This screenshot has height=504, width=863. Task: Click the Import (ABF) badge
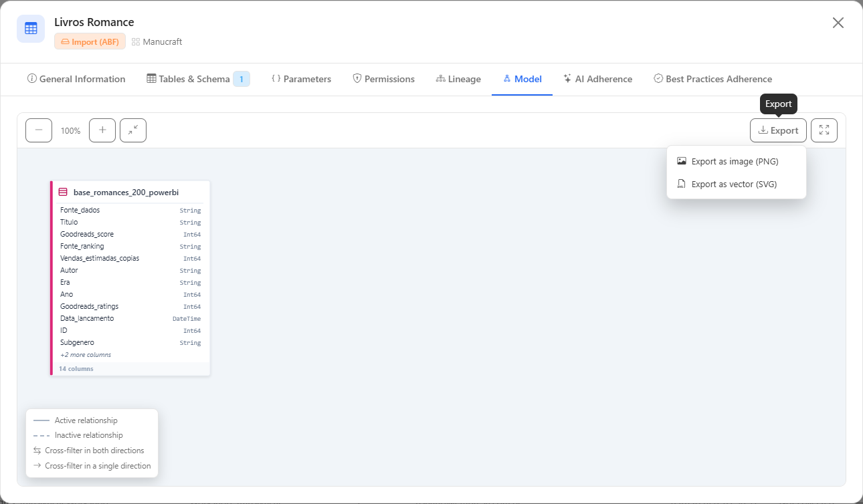point(90,41)
